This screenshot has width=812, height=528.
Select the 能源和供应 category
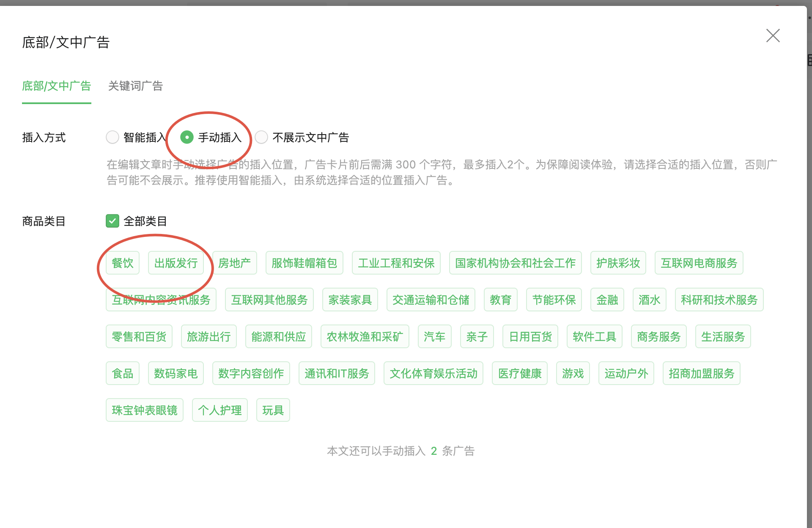click(279, 336)
